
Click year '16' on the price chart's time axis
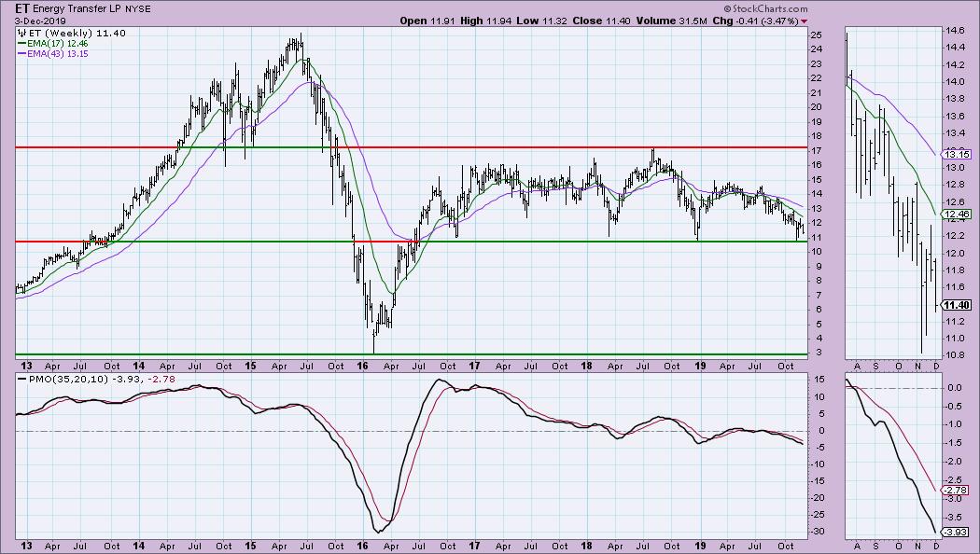(x=362, y=366)
